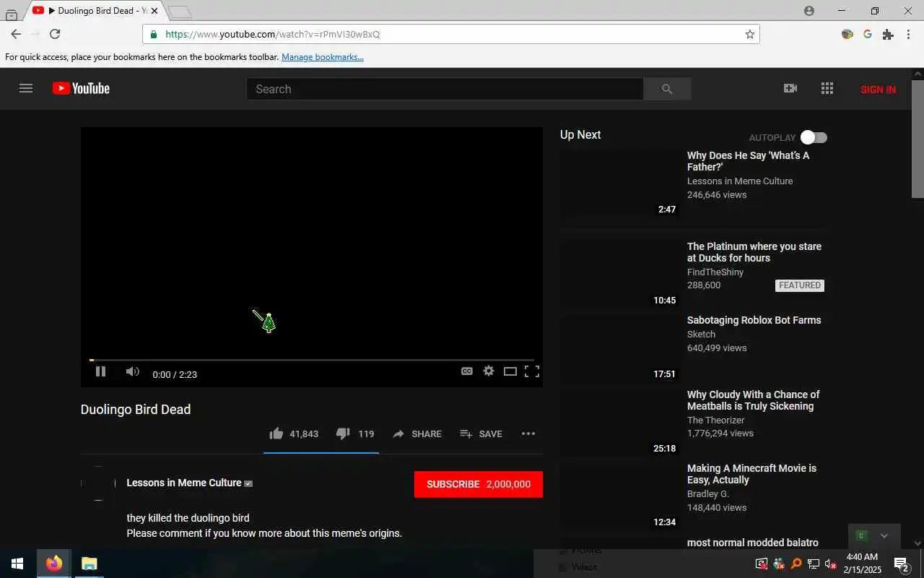Go to the YouTube home logo

(81, 88)
